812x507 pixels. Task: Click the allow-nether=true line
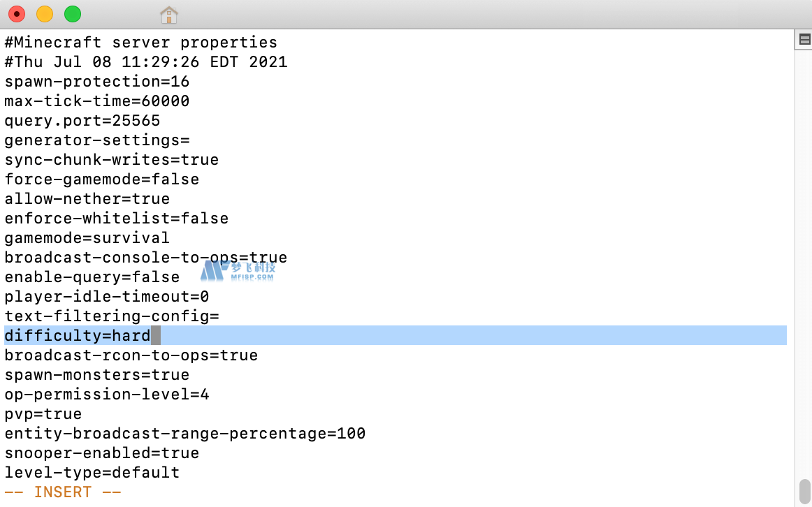click(x=87, y=198)
